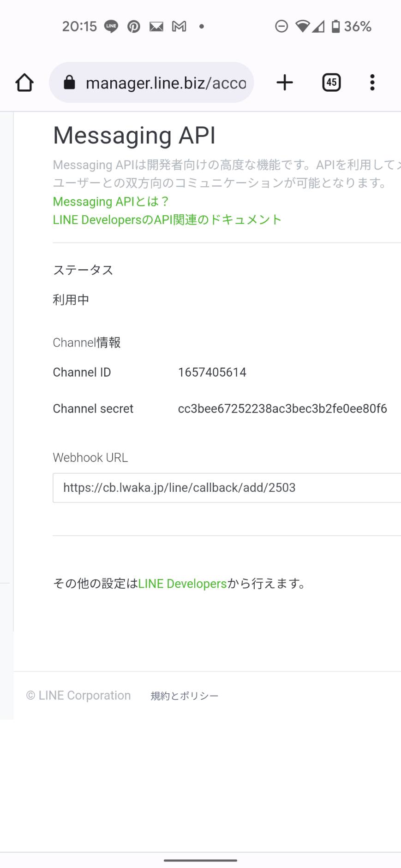Tap the Android gesture navigation handle
Screen dimensions: 401x868
click(200, 860)
